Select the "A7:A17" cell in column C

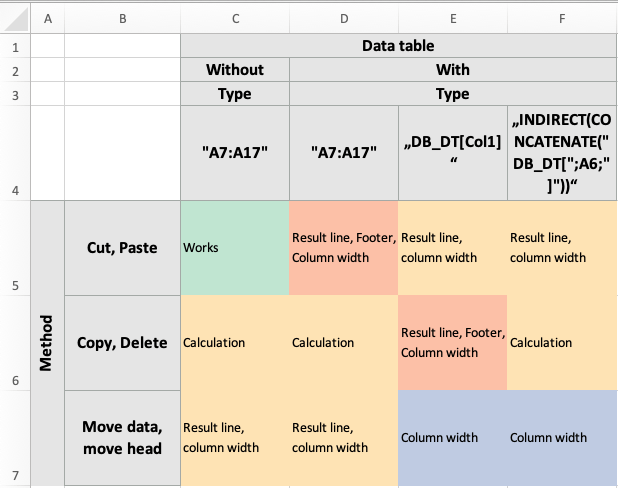[235, 153]
